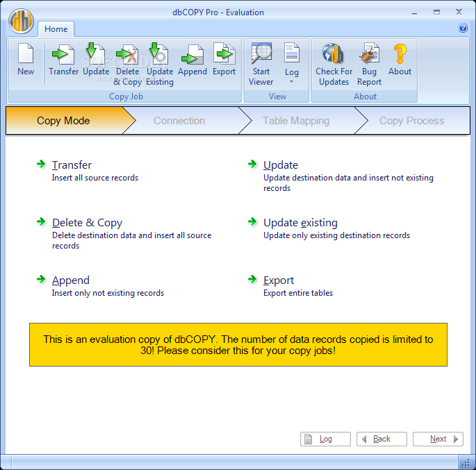Viewport: 476px width, 470px height.
Task: Click 'Insert only not existing records' text
Action: (x=108, y=293)
